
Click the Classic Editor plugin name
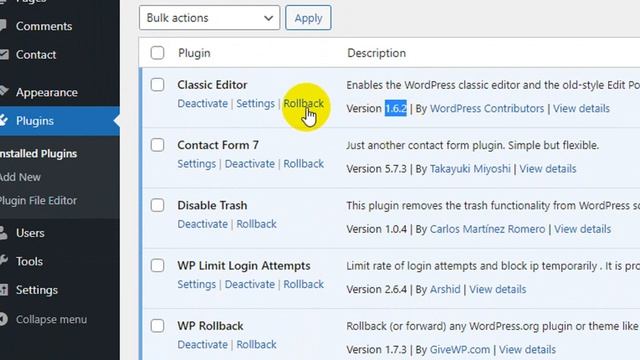tap(212, 85)
